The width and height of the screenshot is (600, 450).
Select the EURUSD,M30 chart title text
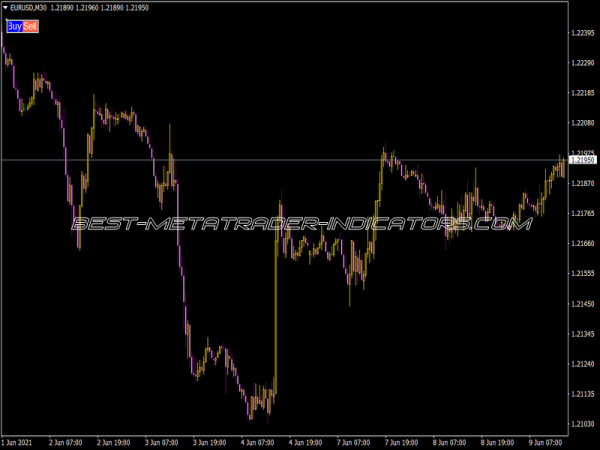click(x=28, y=9)
